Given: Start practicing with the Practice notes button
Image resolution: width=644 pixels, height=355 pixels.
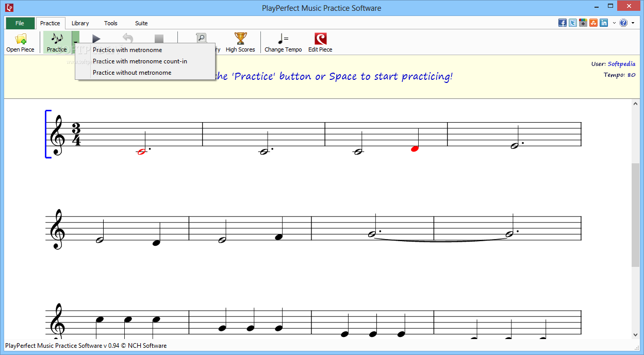Looking at the screenshot, I should click(x=57, y=42).
